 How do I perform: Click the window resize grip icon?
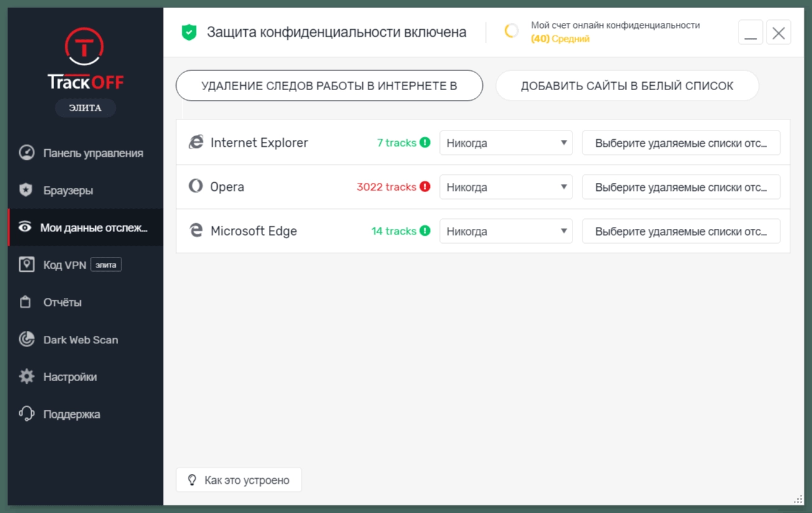[x=798, y=499]
